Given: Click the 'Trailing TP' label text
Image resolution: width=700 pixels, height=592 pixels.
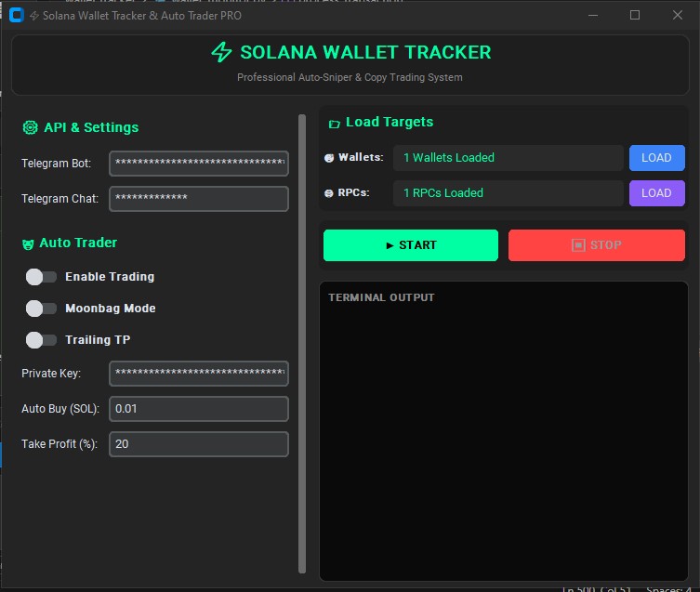Looking at the screenshot, I should coord(98,340).
